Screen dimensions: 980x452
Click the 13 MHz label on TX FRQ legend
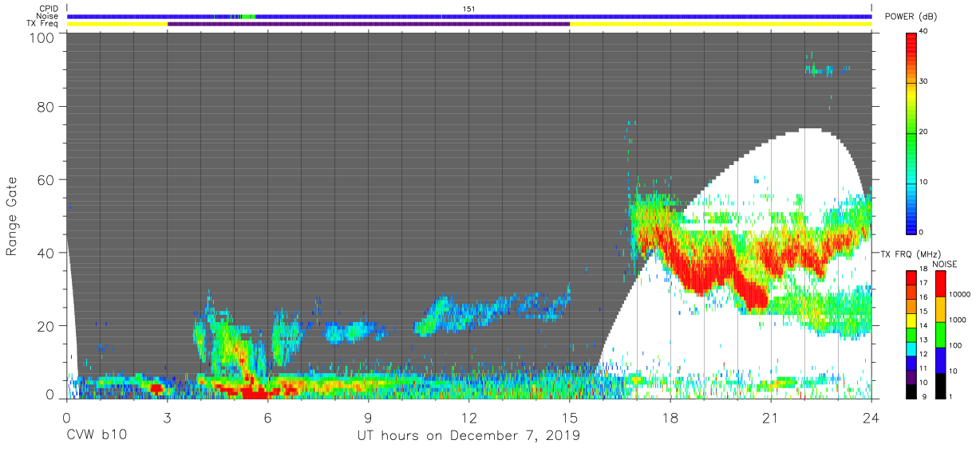923,340
